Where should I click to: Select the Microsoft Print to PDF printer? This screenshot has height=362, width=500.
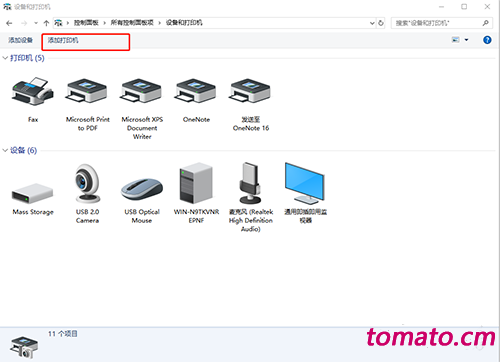coord(87,92)
